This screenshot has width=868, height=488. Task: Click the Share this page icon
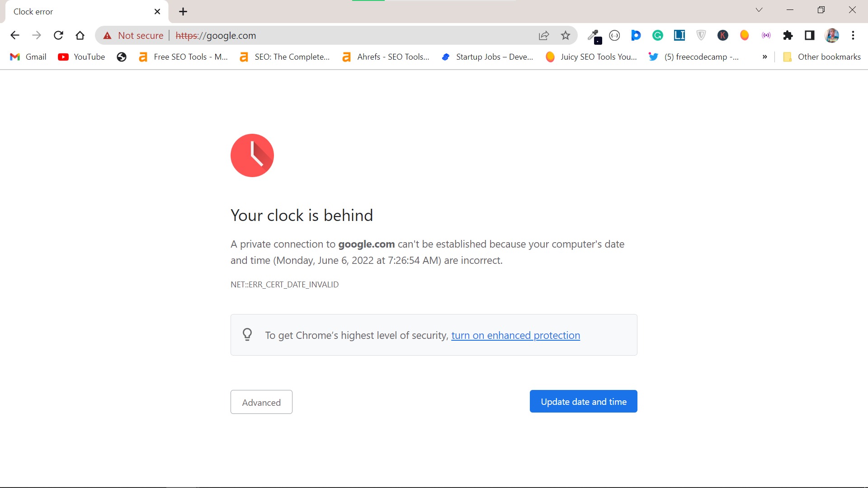click(544, 35)
